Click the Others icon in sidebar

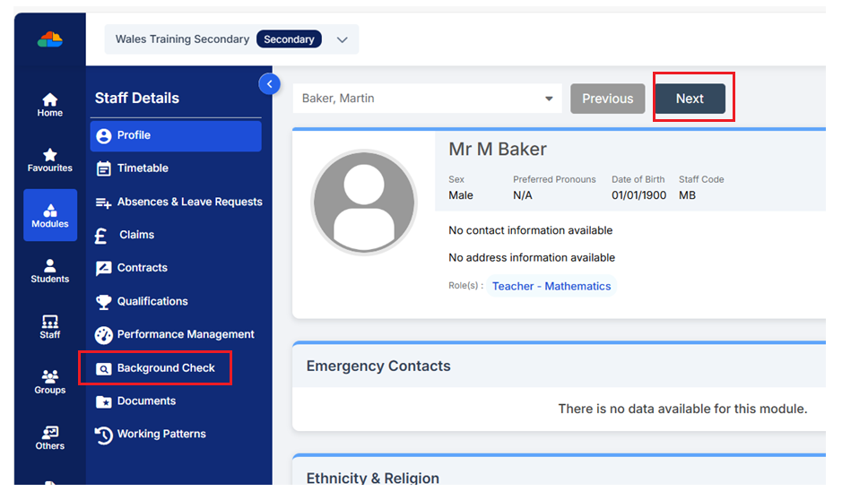click(49, 437)
